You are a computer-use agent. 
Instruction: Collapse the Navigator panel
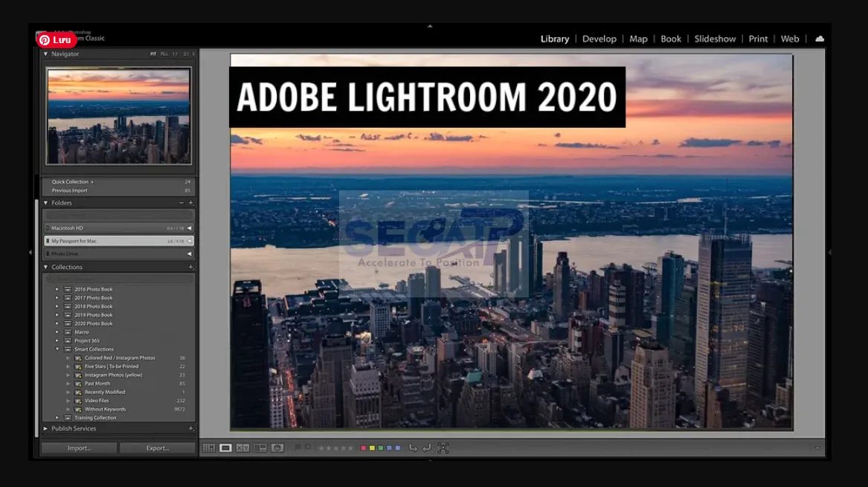[46, 54]
